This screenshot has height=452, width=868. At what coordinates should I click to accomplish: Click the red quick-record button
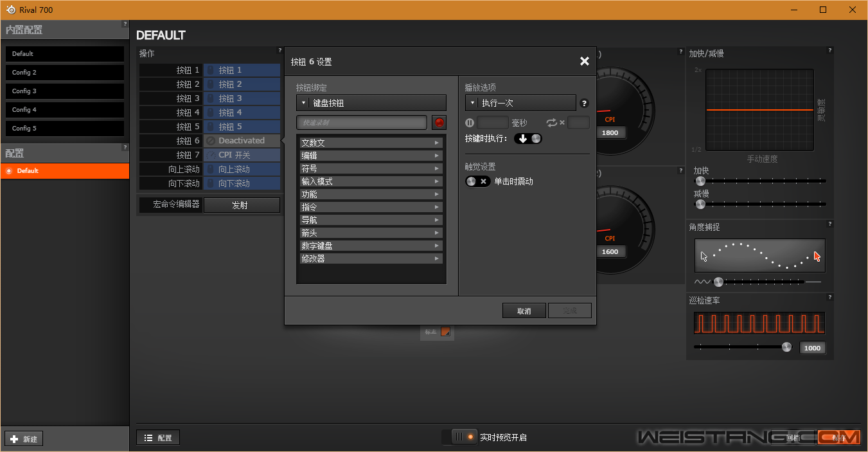point(439,122)
